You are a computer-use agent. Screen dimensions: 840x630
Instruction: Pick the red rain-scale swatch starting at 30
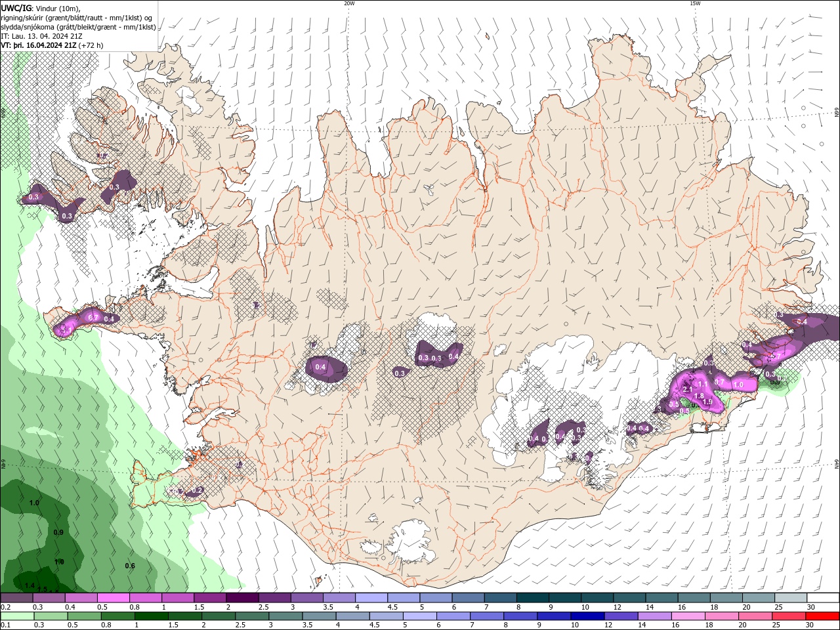point(821,616)
